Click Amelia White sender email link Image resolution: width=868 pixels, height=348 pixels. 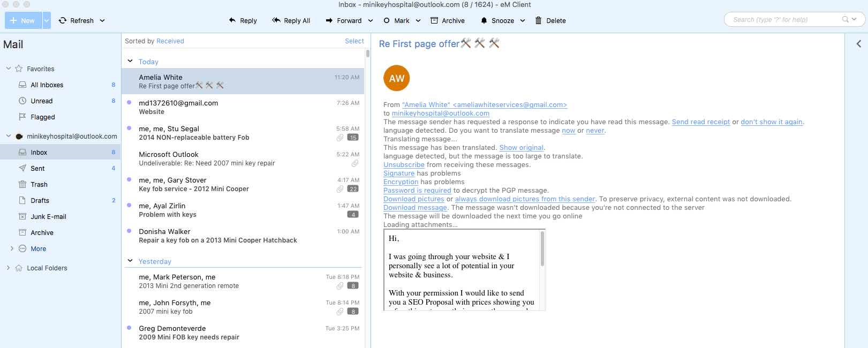click(x=485, y=105)
